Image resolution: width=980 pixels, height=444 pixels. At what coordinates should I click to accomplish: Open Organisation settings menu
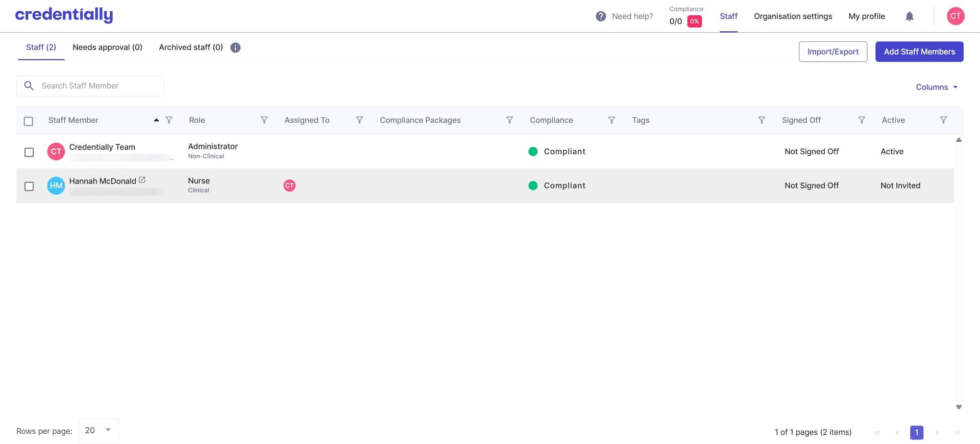(x=793, y=16)
